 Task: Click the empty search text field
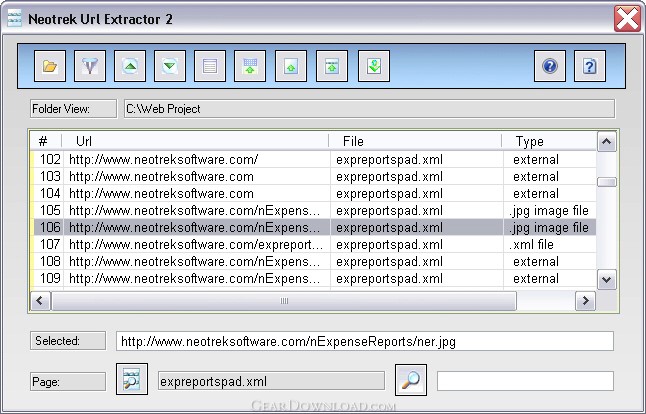coord(525,381)
